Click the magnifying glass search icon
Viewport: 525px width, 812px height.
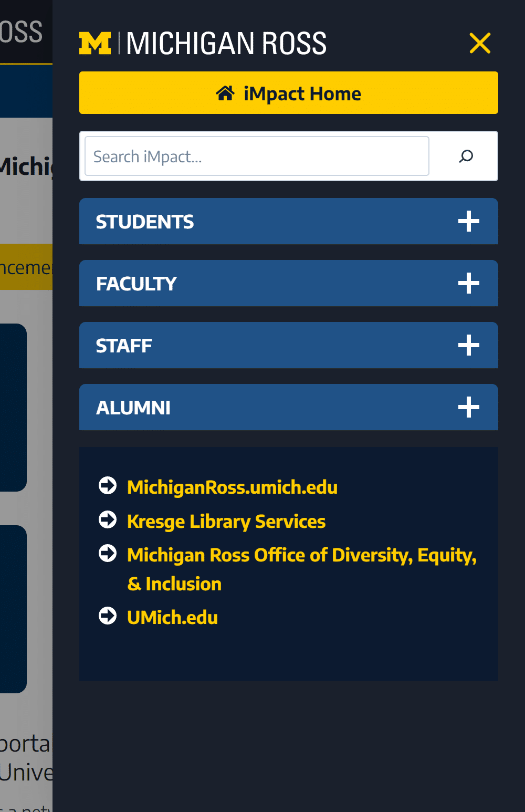(465, 156)
